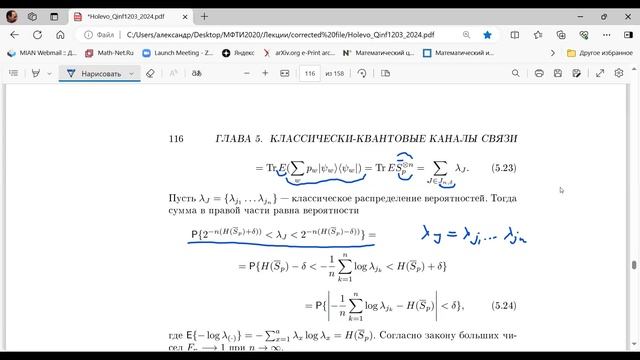Open arXiv.org e-Print archive bookmark
640x360 pixels.
(x=299, y=53)
